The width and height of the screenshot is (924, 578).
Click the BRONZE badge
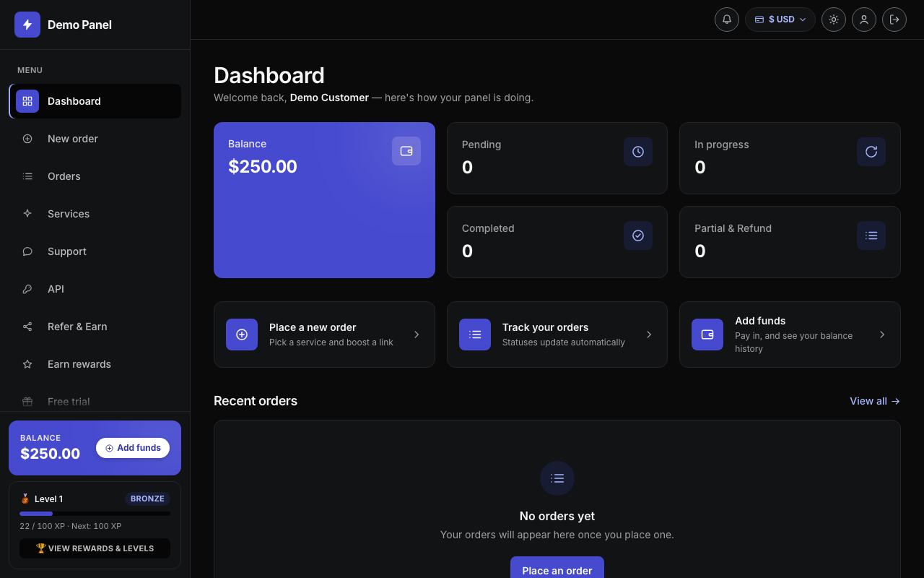[147, 499]
